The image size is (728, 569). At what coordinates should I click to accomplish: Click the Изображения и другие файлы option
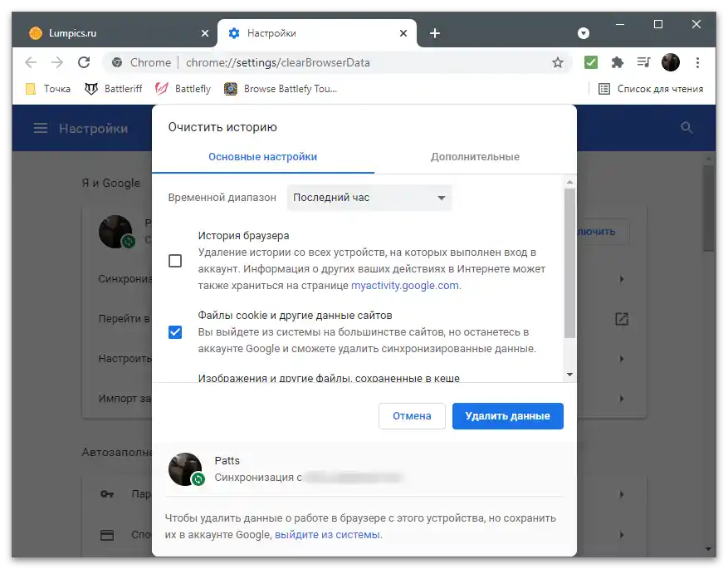coord(329,378)
